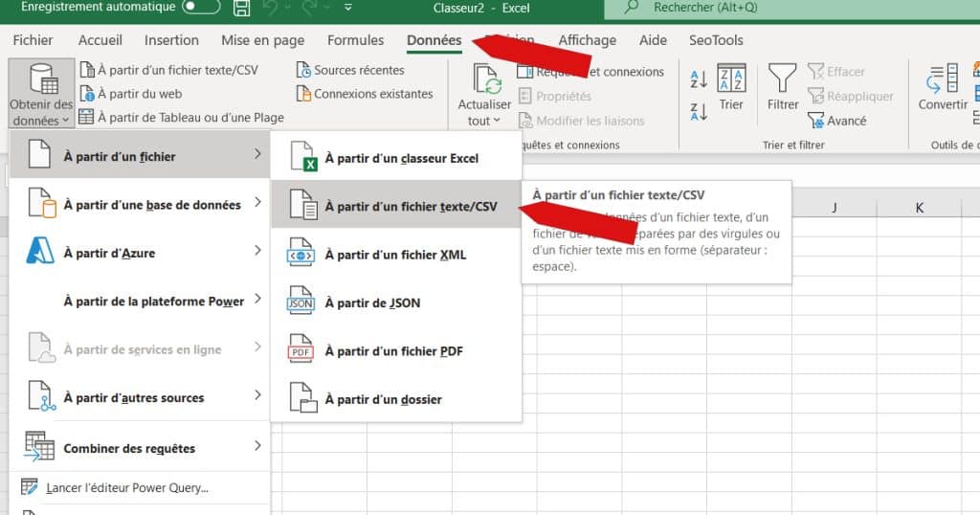
Task: Expand À partir d'une base de données
Action: [x=140, y=203]
